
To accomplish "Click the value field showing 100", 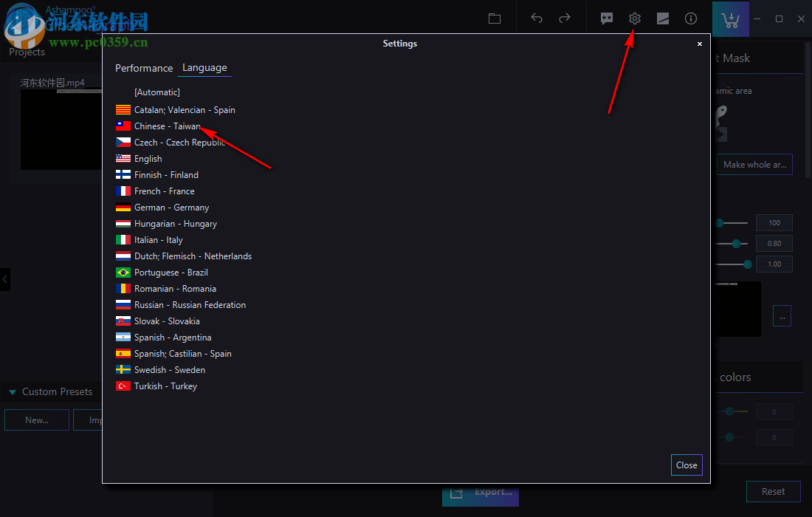I will pos(774,223).
